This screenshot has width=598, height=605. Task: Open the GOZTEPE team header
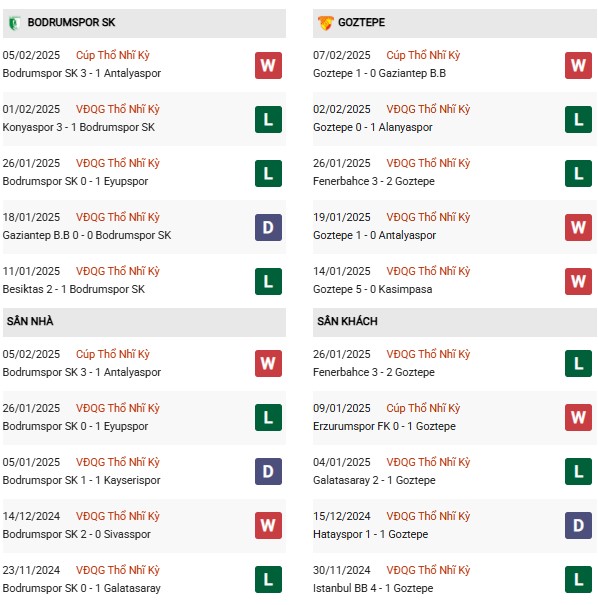454,23
